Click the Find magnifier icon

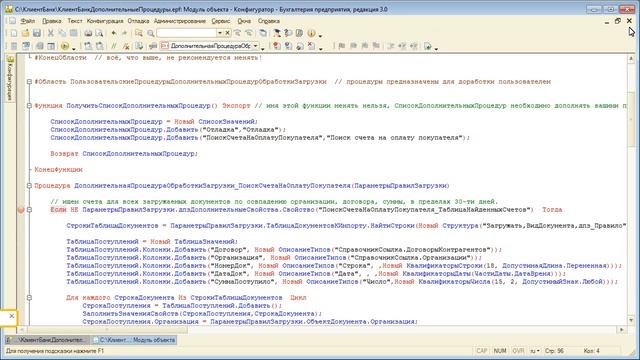pos(151,33)
